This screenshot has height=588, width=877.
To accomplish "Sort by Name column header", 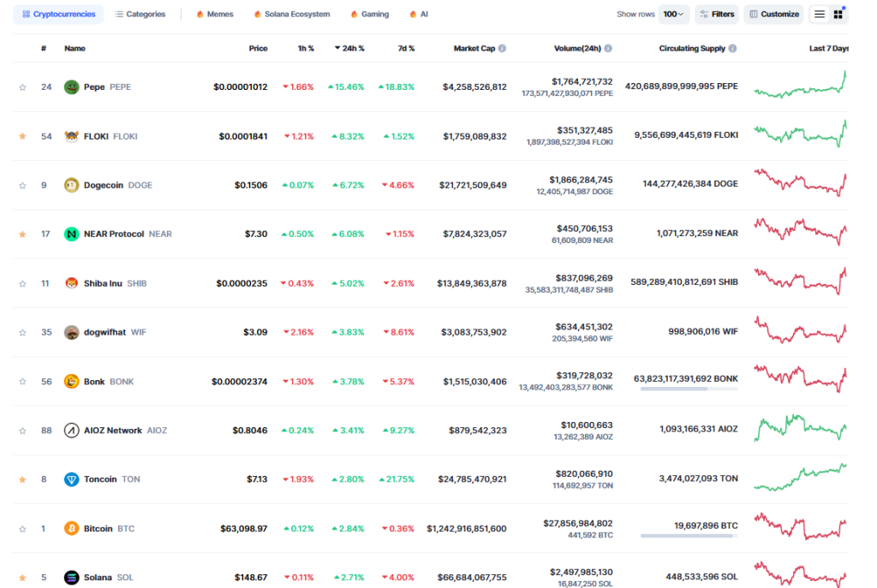I will pyautogui.click(x=75, y=49).
